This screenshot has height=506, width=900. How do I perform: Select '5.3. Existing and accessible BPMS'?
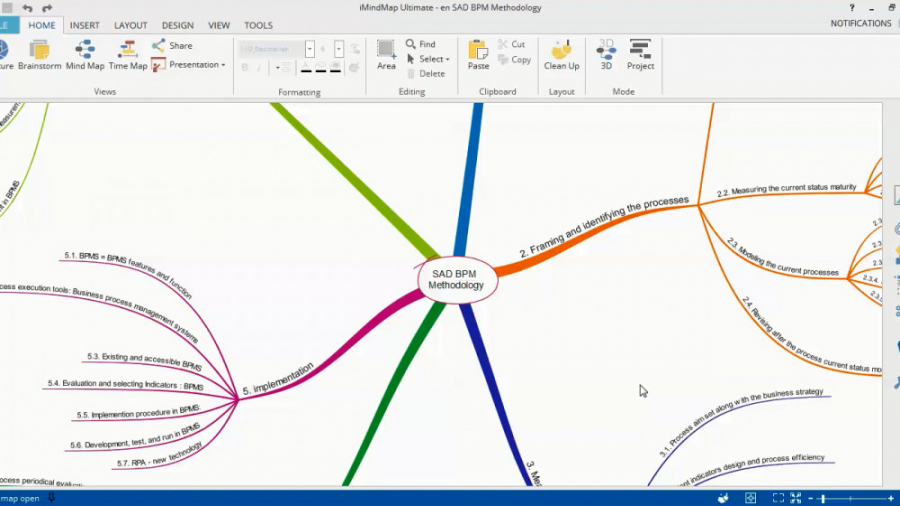coord(144,361)
